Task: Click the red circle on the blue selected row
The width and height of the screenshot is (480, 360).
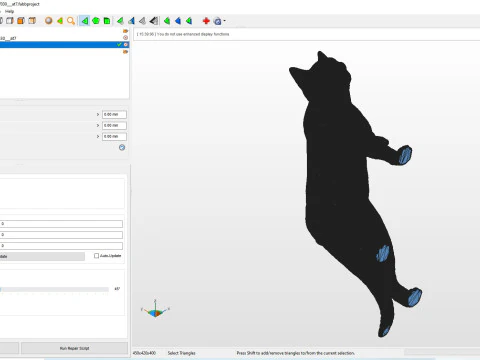Action: click(126, 44)
